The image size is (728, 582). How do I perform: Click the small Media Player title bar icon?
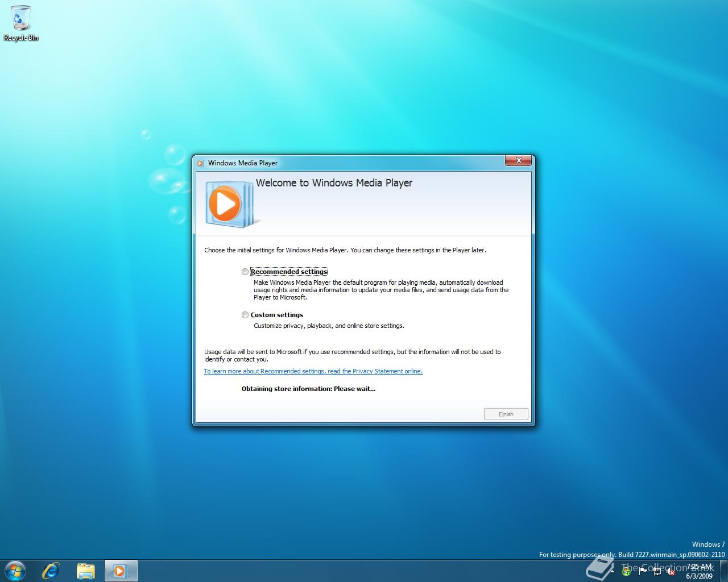(x=200, y=163)
